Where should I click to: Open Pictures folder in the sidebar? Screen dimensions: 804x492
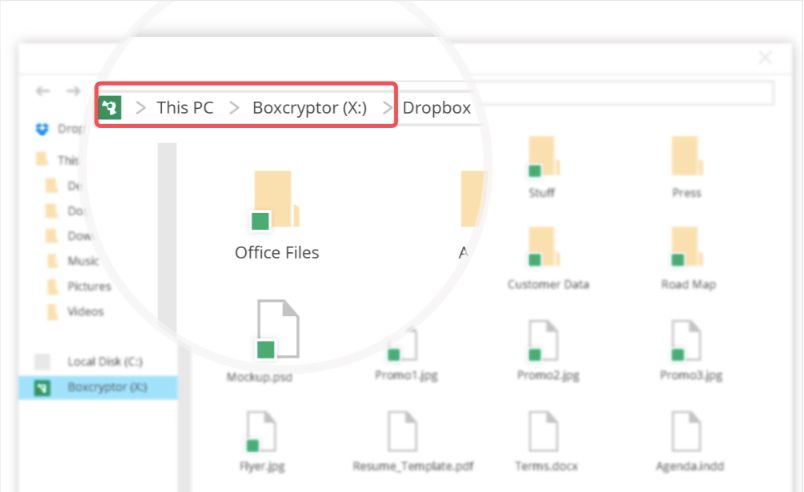click(x=79, y=286)
